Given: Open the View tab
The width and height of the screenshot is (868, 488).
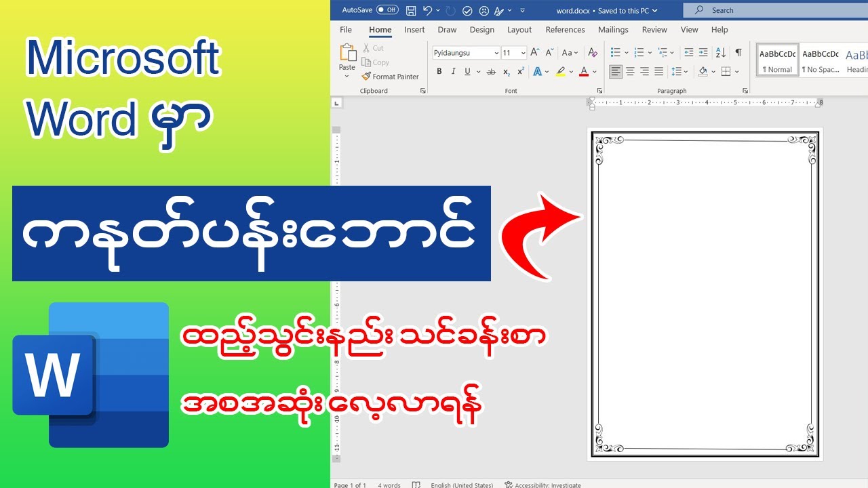Looking at the screenshot, I should point(689,30).
